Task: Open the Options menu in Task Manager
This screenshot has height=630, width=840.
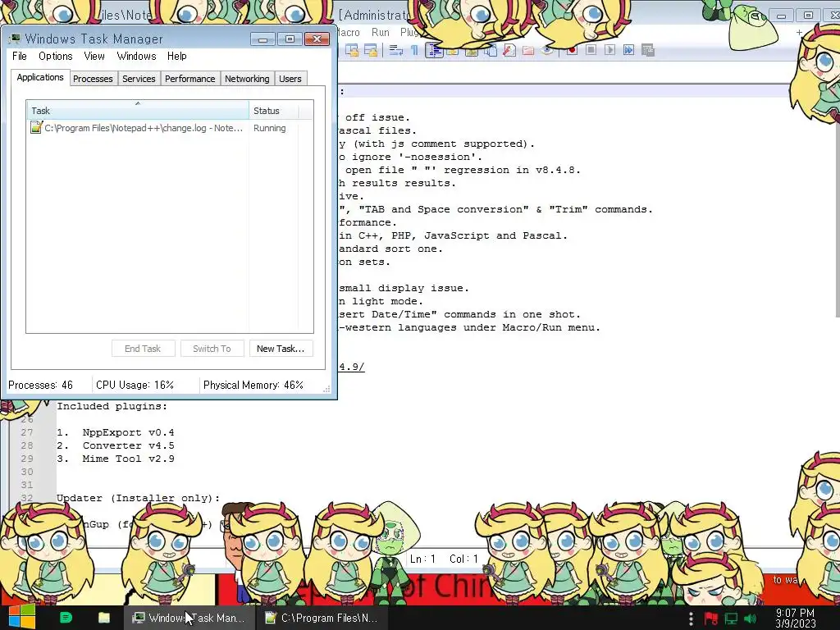Action: 55,56
